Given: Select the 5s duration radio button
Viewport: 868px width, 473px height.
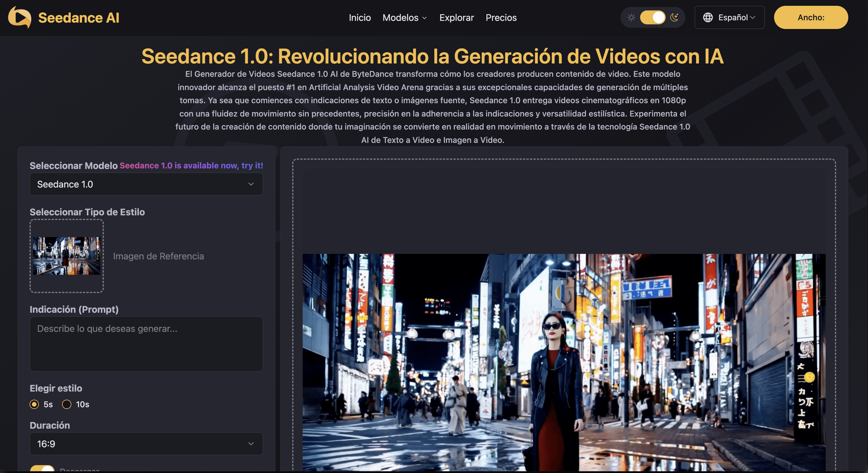Looking at the screenshot, I should click(x=34, y=404).
